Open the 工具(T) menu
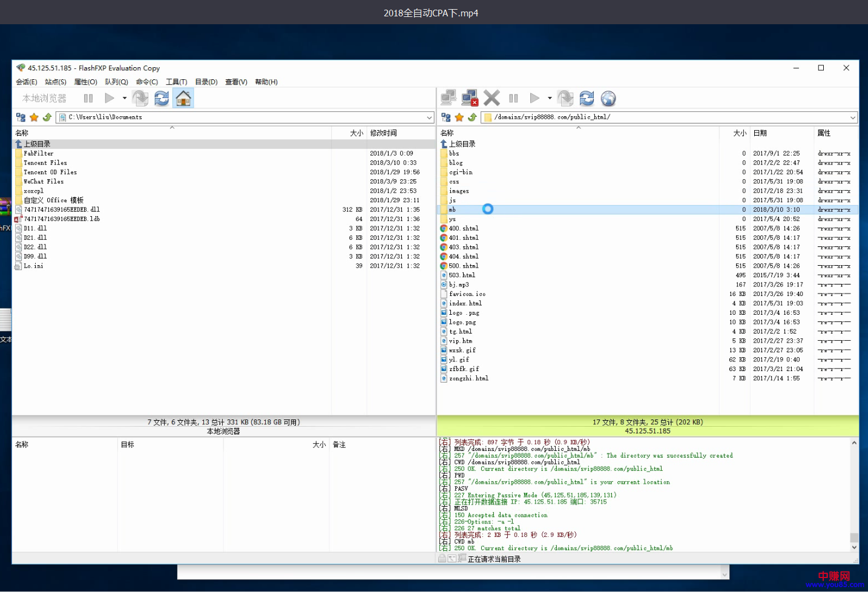Image resolution: width=868 pixels, height=592 pixels. pos(176,82)
